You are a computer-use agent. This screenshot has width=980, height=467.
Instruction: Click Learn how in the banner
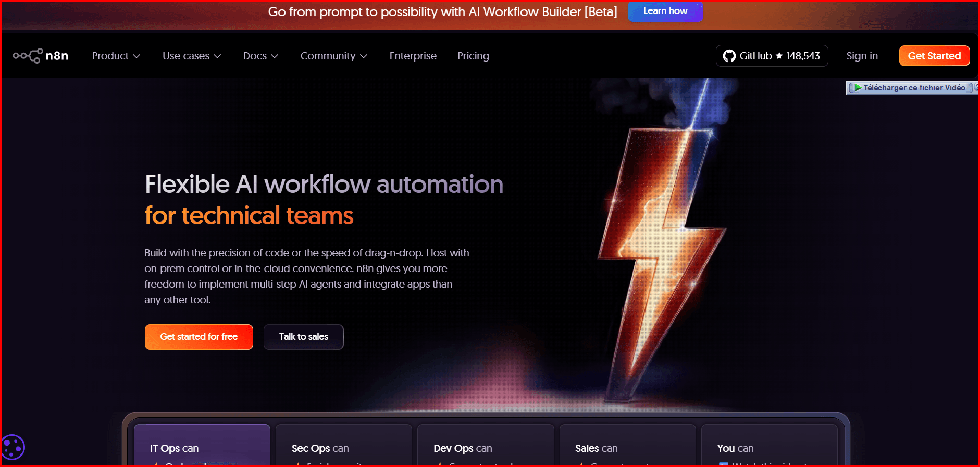665,11
